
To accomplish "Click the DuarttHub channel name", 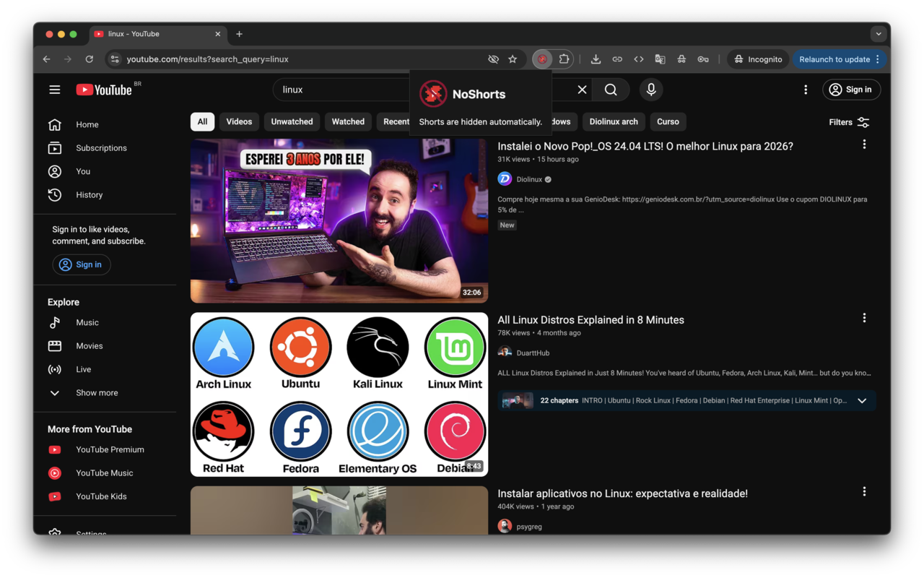I will tap(533, 353).
